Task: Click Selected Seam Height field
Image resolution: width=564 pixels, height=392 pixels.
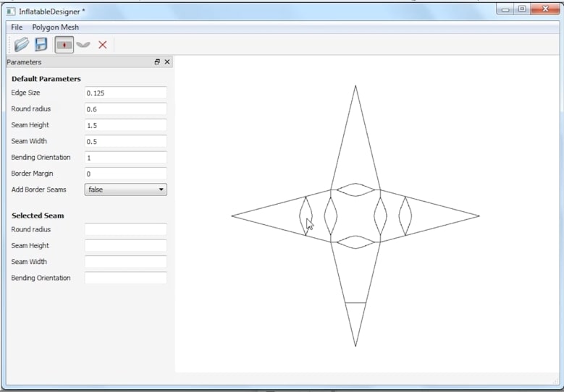Action: click(125, 245)
